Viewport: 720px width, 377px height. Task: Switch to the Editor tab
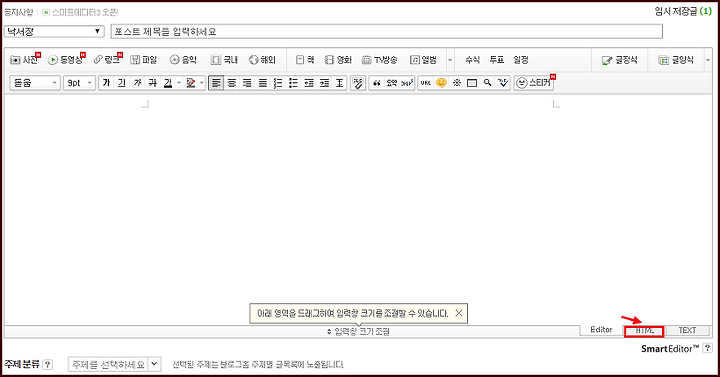coord(601,330)
